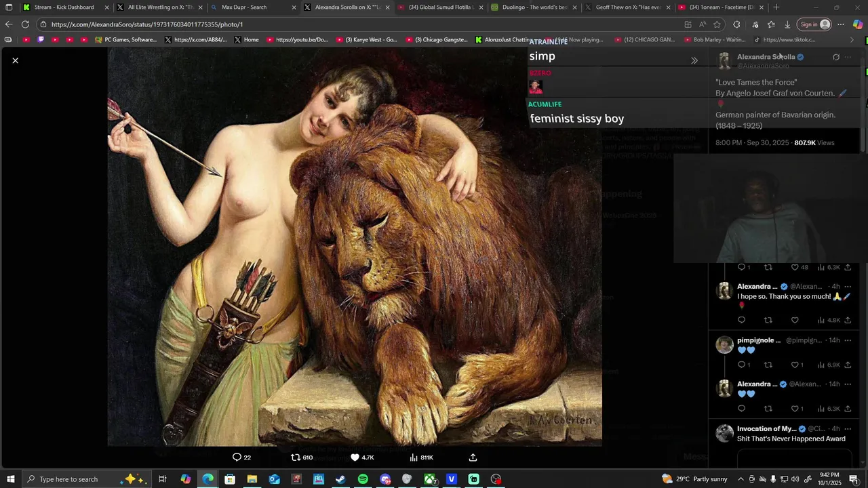This screenshot has width=868, height=488.
Task: Open the notification center icon
Action: 853,479
